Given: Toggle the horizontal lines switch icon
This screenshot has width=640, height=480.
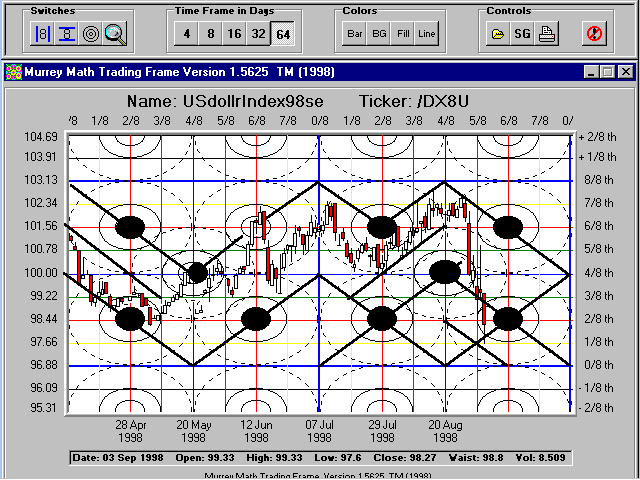Looking at the screenshot, I should (67, 33).
